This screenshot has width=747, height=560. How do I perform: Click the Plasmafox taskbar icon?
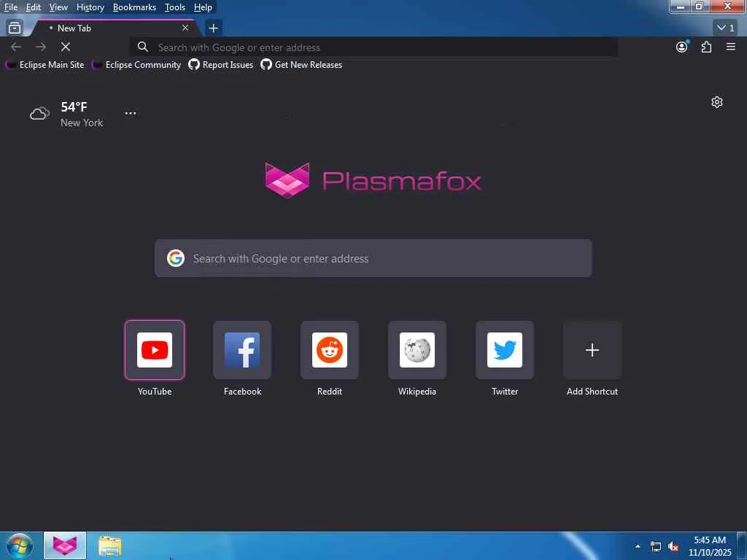[x=65, y=545]
